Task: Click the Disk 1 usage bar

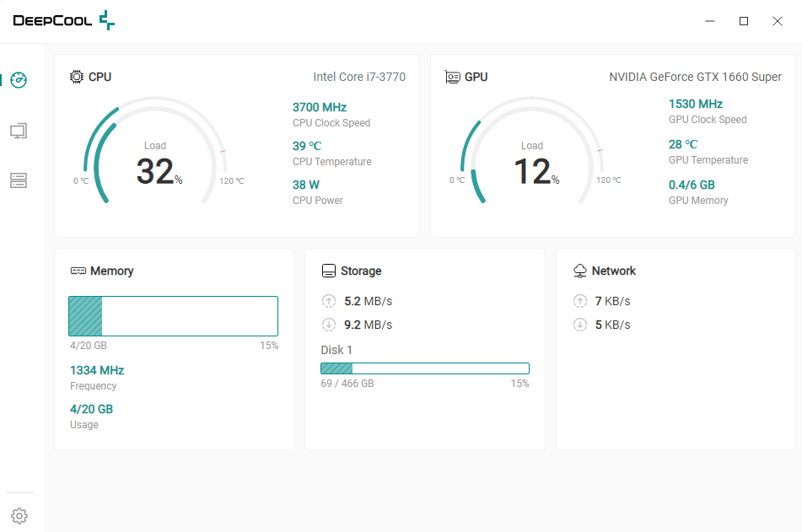Action: pyautogui.click(x=425, y=368)
